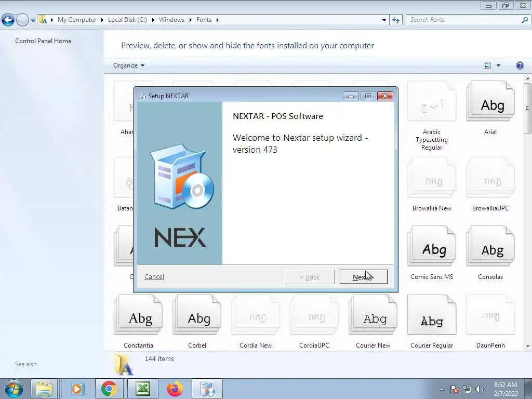Minimize the Setup NEXTAR window
Viewport: 532px width, 399px height.
click(x=351, y=96)
